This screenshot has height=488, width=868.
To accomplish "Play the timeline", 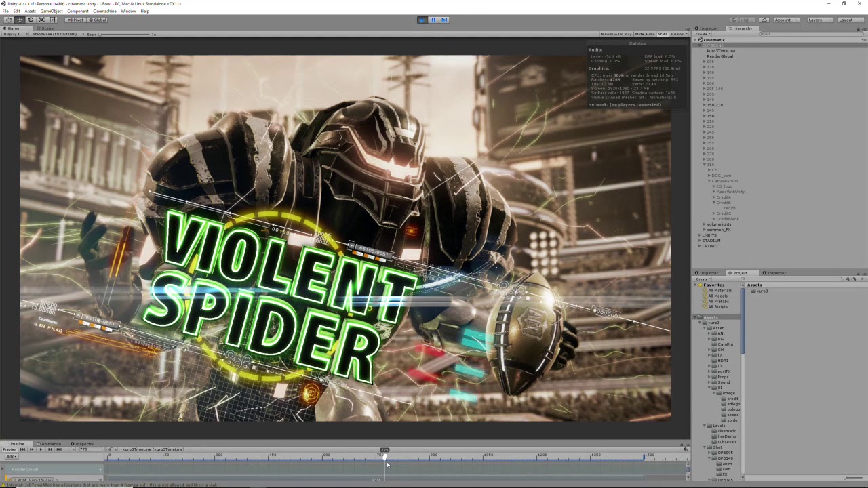I will (40, 449).
